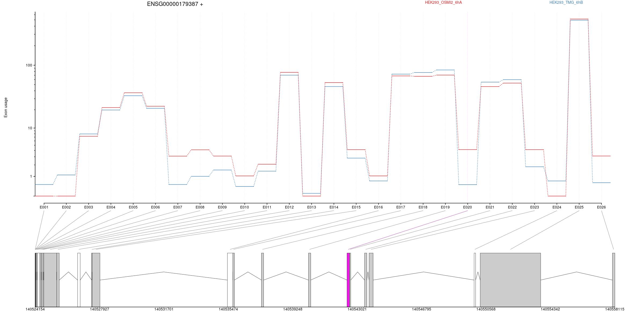Click genomic coordinate 140543021
Image resolution: width=644 pixels, height=322 pixels.
point(357,309)
